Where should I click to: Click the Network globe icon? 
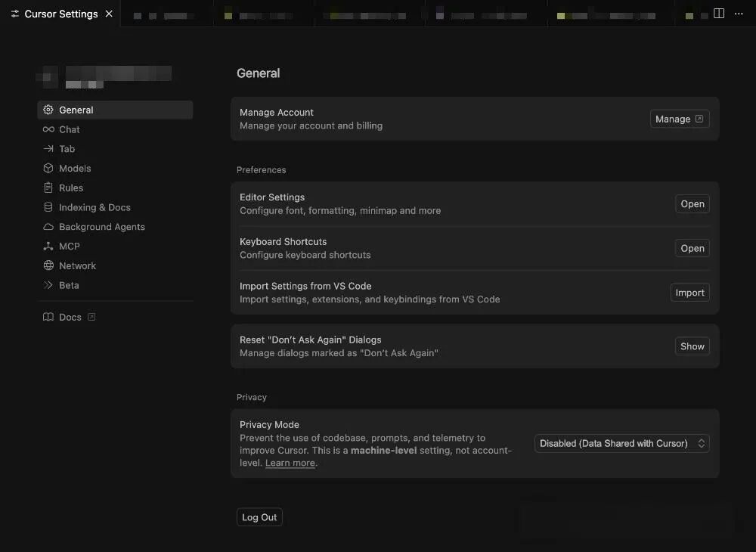click(x=48, y=265)
